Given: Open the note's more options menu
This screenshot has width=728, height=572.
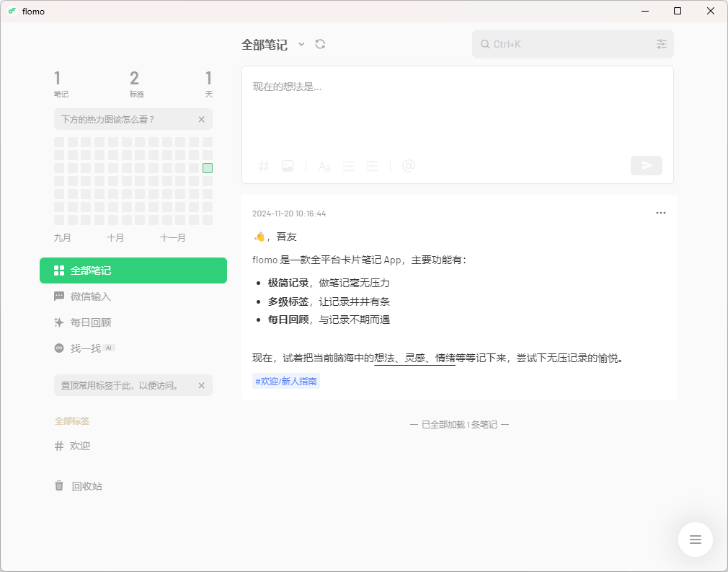Looking at the screenshot, I should click(x=661, y=213).
